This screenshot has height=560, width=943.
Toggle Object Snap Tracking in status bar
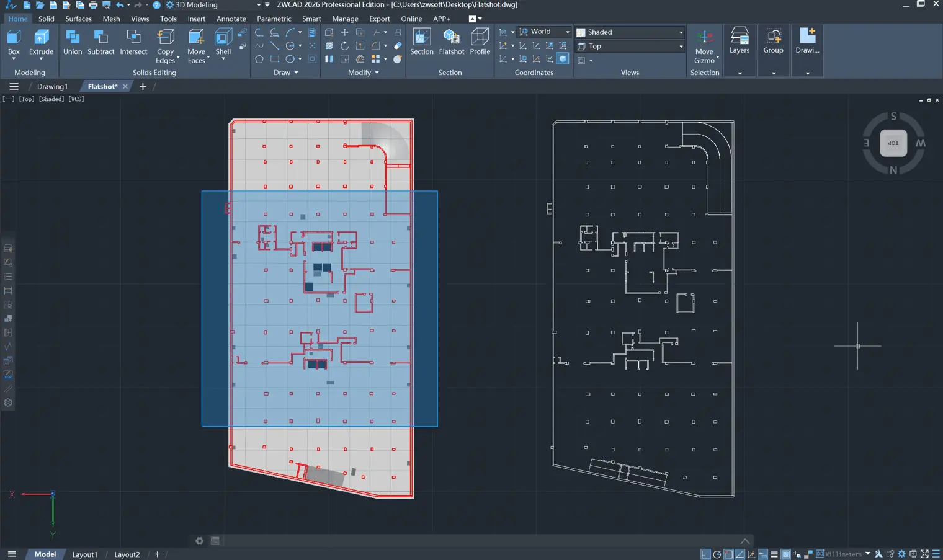tap(740, 554)
